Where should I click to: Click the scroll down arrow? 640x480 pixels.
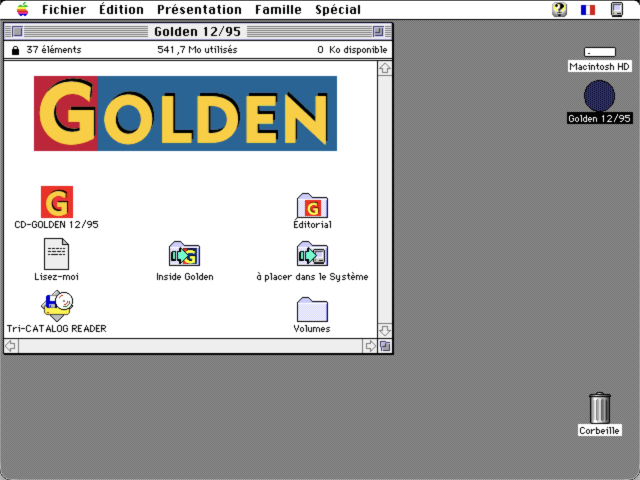pos(385,330)
